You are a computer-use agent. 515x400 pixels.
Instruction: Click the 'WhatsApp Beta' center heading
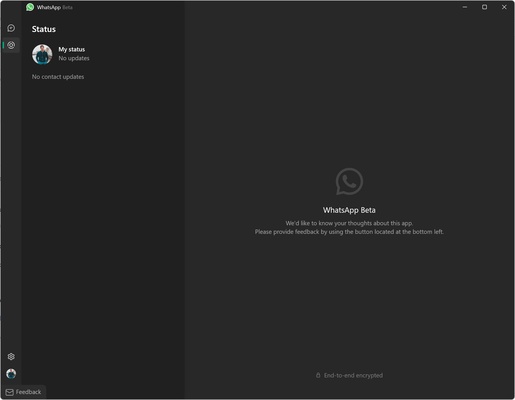tap(349, 210)
